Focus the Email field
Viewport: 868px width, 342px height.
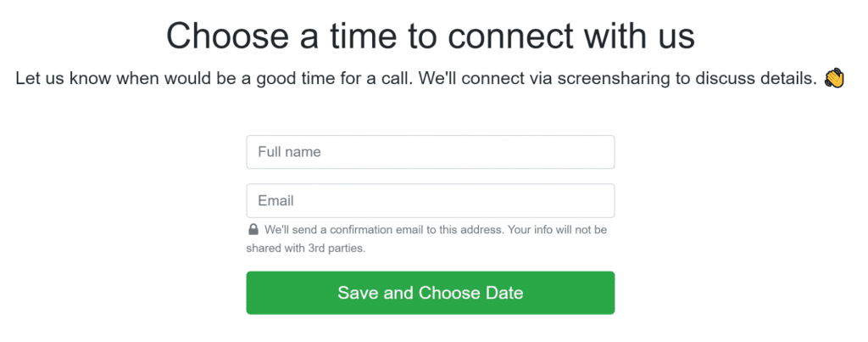[430, 200]
